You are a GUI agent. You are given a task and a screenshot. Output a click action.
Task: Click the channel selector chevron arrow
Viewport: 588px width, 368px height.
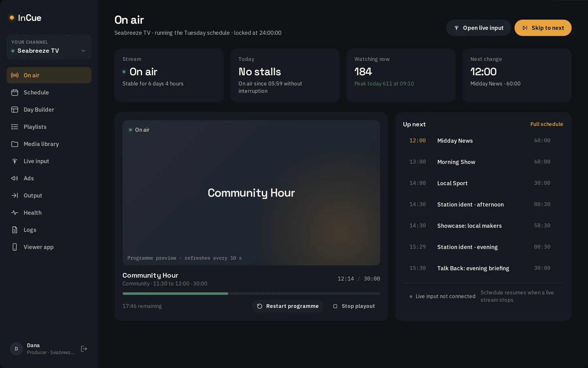[83, 51]
